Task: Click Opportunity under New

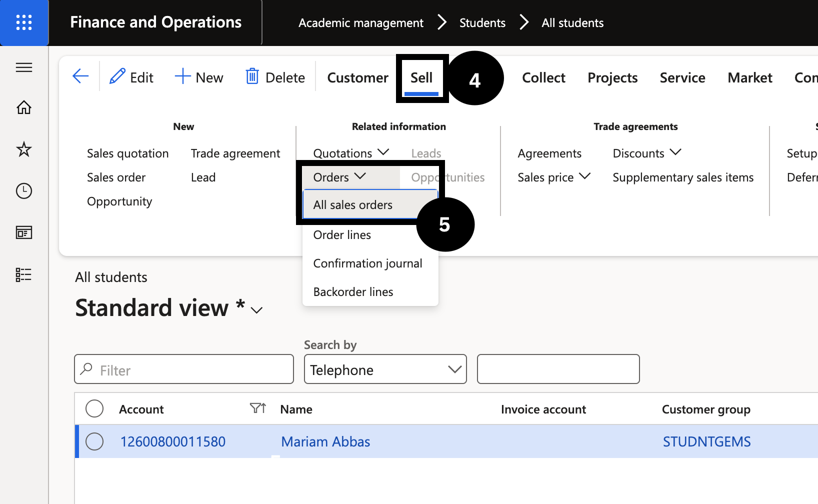Action: [119, 201]
